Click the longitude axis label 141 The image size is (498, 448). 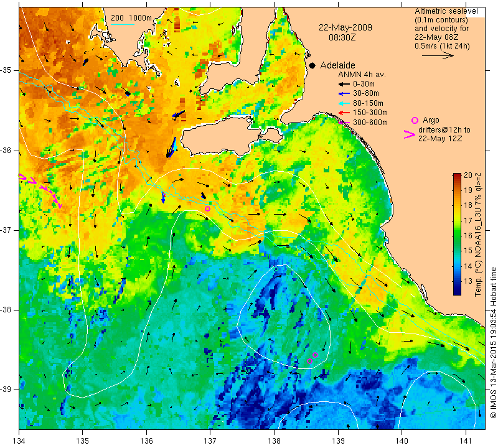click(466, 441)
